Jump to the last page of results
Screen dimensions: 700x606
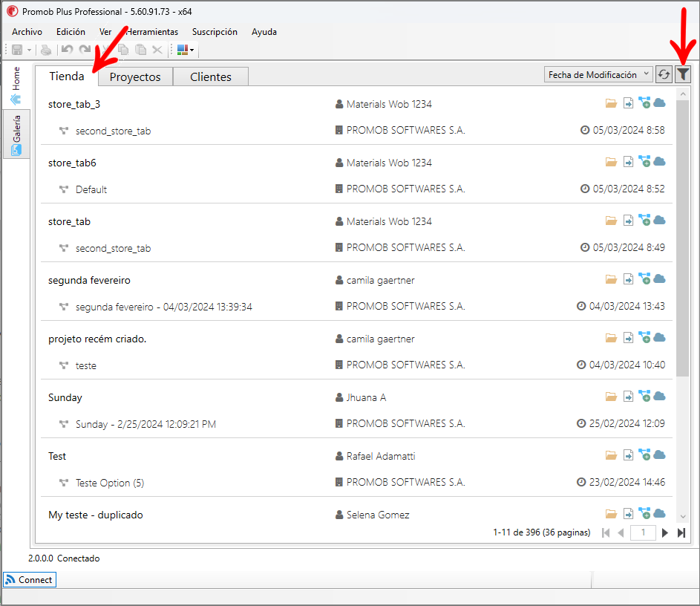(681, 532)
